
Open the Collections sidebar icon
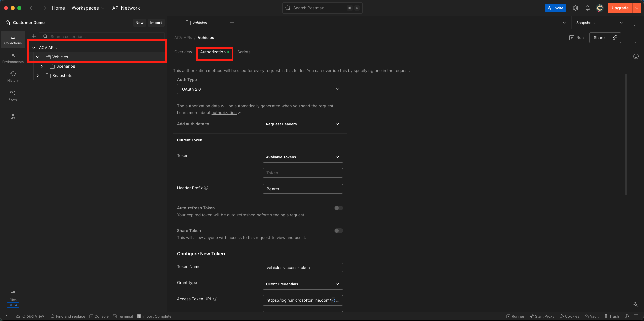point(13,39)
